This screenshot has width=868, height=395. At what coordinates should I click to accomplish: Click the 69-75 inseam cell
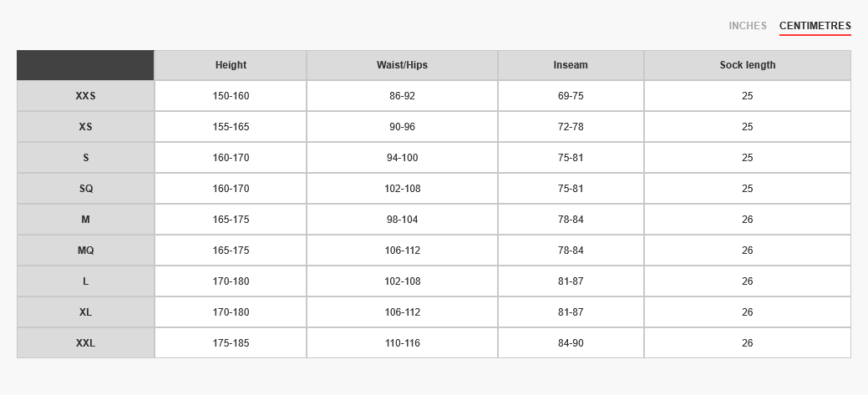point(571,96)
